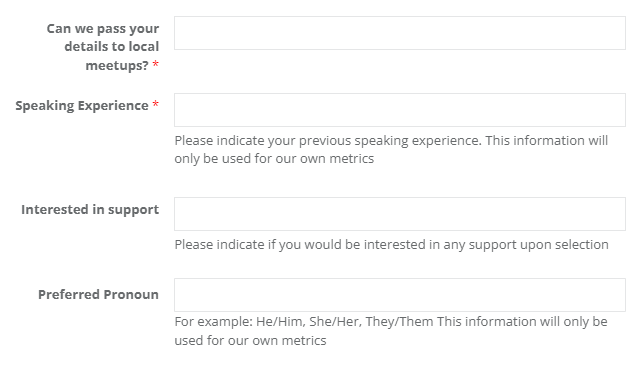637x372 pixels.
Task: Click the Speaking Experience label
Action: (x=82, y=106)
